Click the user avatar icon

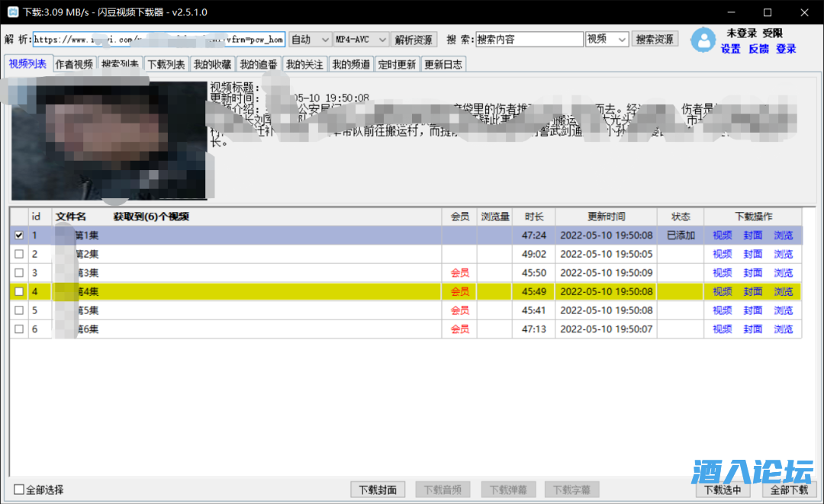(x=703, y=40)
